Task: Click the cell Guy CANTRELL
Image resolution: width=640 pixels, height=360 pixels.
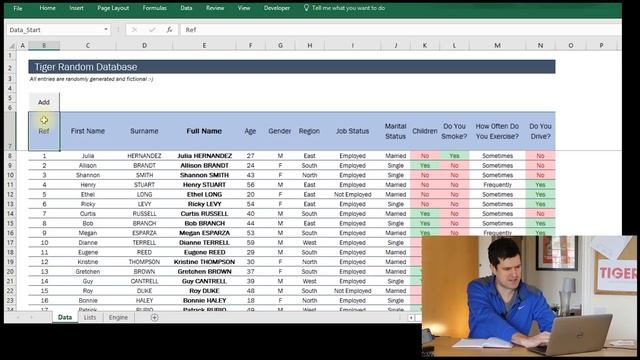Action: (204, 281)
